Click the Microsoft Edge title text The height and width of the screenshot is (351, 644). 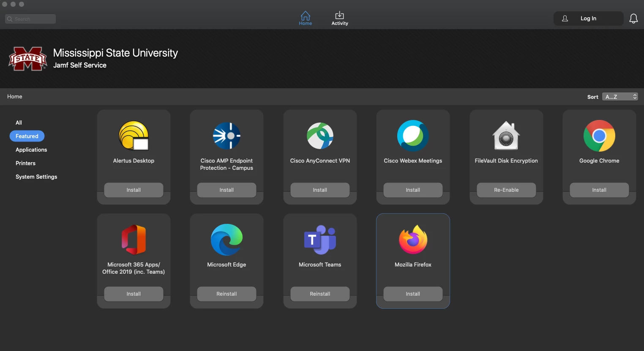coord(226,265)
